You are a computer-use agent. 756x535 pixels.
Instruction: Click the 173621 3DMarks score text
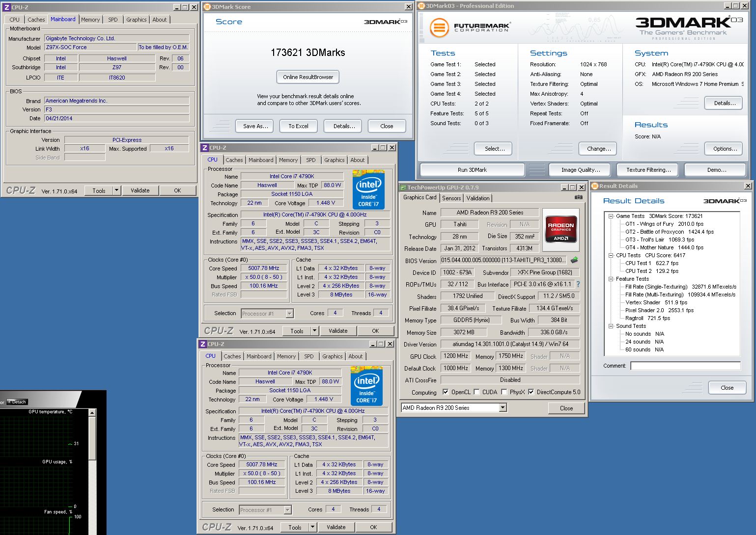coord(308,53)
